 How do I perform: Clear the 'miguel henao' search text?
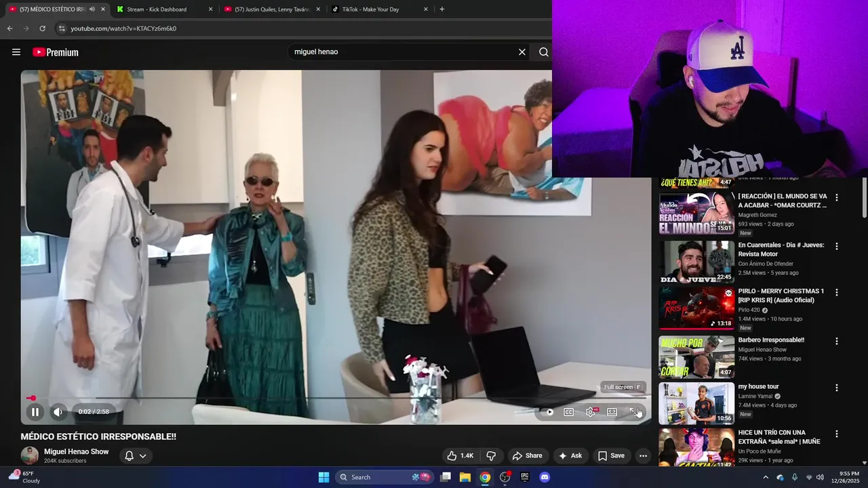522,52
